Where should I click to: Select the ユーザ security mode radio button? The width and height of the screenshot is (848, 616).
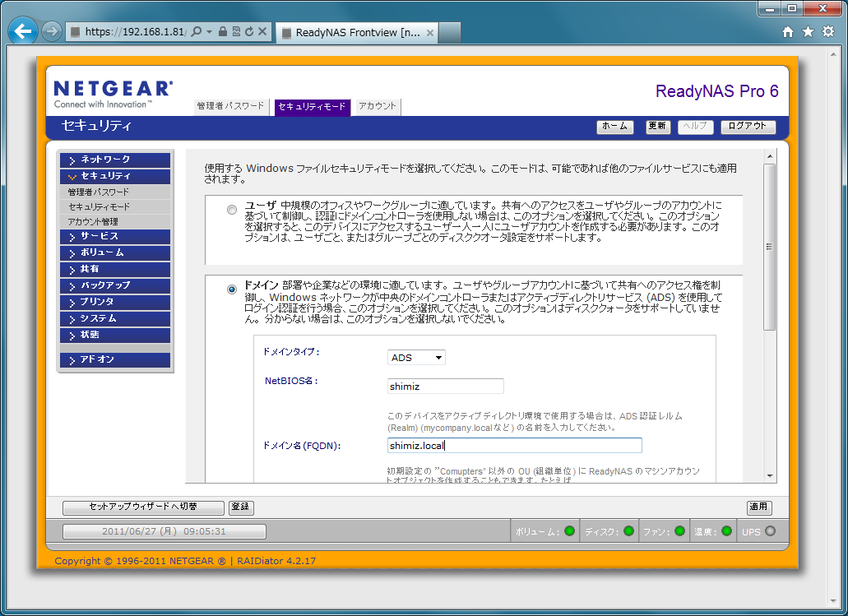pos(232,210)
